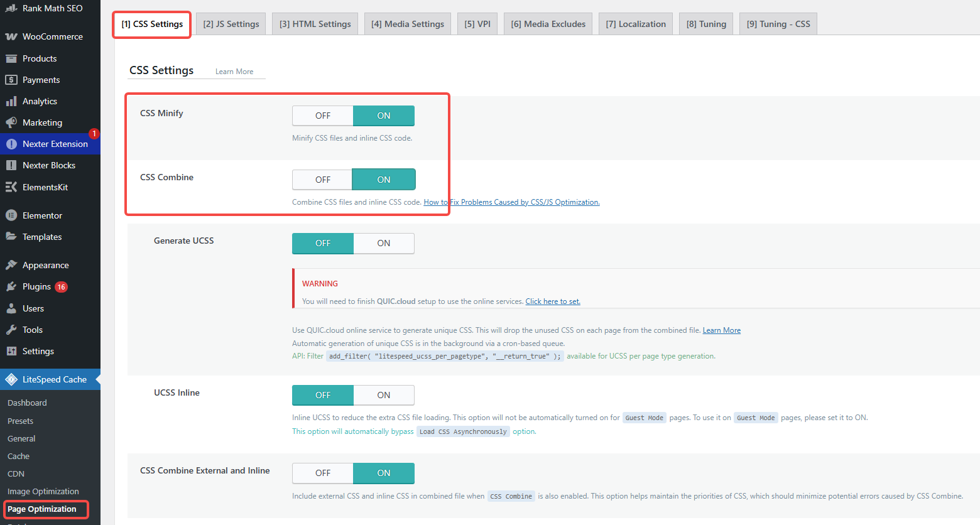Image resolution: width=980 pixels, height=525 pixels.
Task: Enable Generate UCSS with ON
Action: (383, 243)
